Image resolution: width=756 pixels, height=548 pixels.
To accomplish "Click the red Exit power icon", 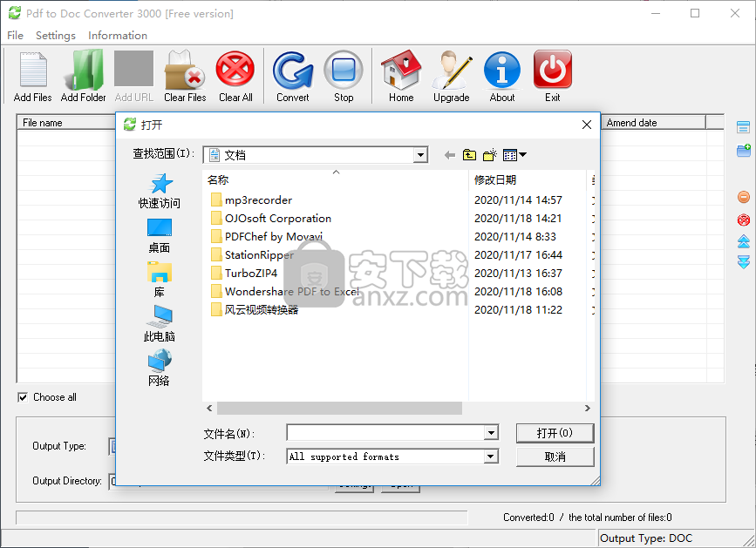I will [x=553, y=76].
